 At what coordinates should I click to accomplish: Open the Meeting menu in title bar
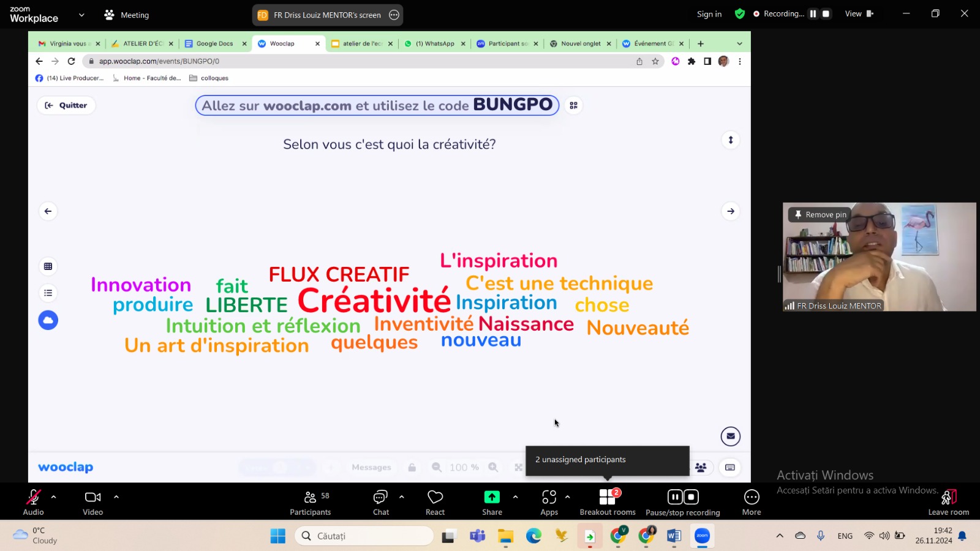coord(127,15)
